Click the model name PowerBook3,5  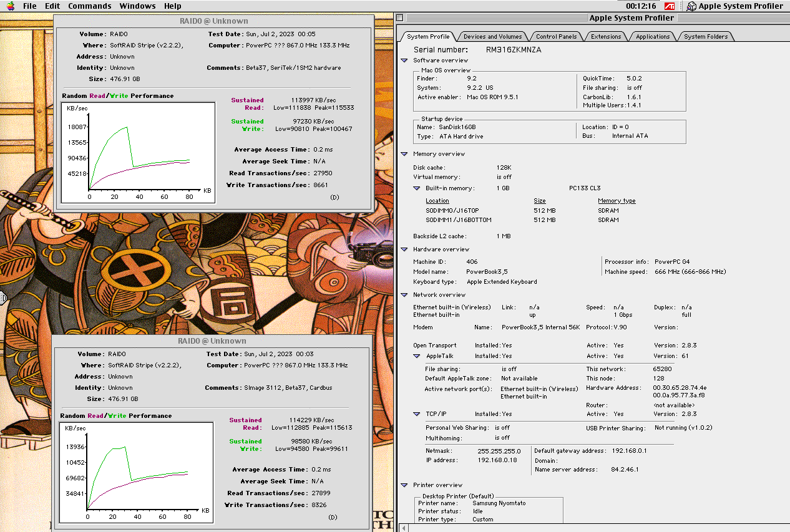(487, 272)
